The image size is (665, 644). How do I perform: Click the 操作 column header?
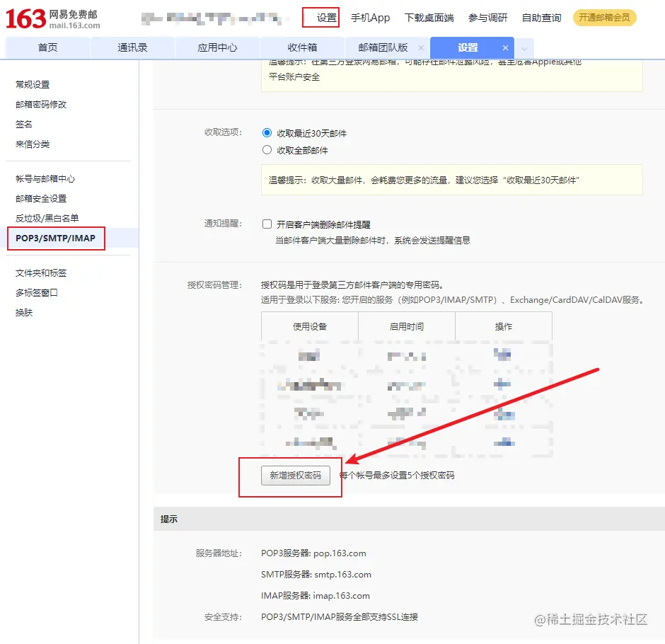pyautogui.click(x=504, y=326)
